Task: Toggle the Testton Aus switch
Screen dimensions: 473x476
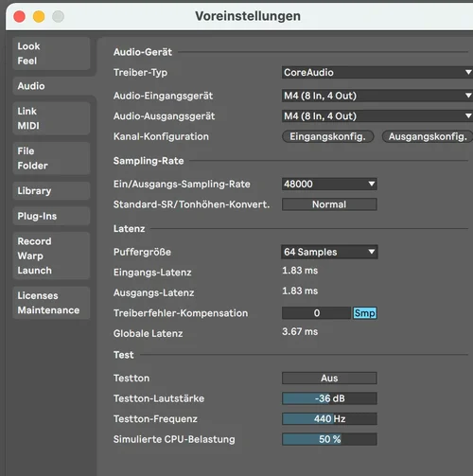Action: pyautogui.click(x=329, y=378)
